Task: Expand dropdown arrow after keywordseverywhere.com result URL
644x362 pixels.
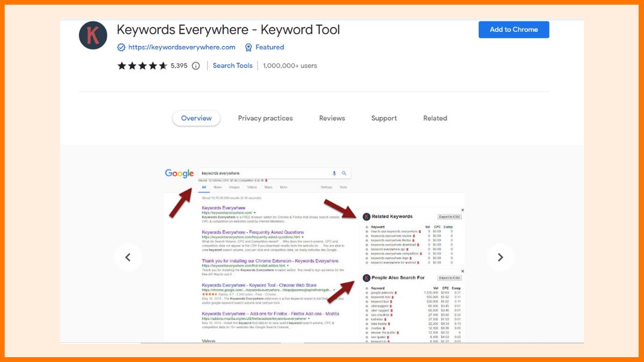Action: [255, 213]
